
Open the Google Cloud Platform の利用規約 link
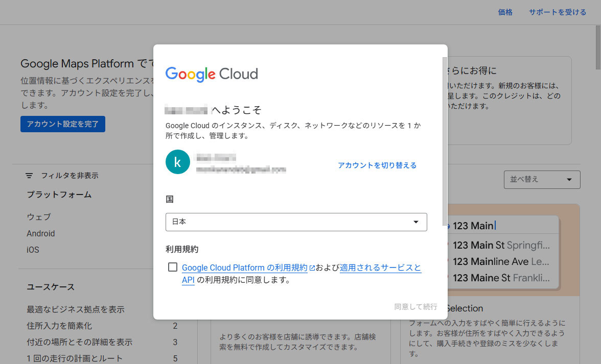244,268
